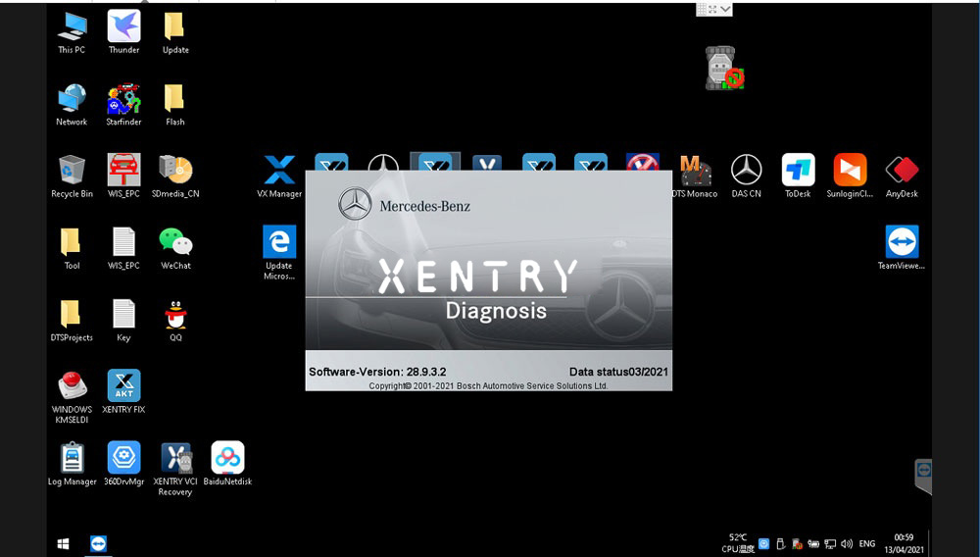980x557 pixels.
Task: Click the Mercedes-Benz logo on XENTRY splash
Action: pyautogui.click(x=404, y=204)
